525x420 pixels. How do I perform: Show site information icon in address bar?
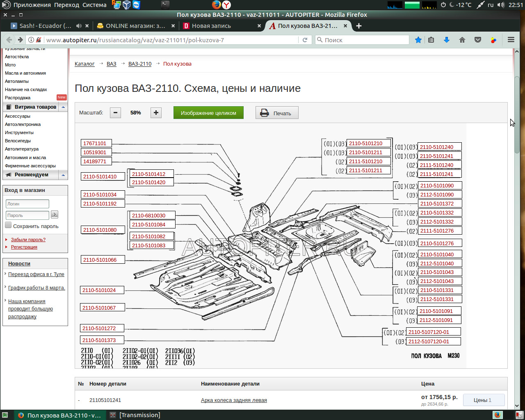tap(31, 40)
